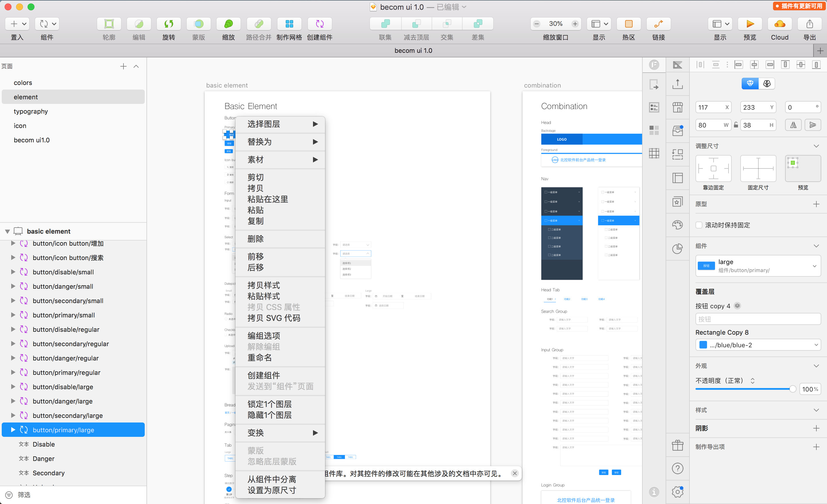The width and height of the screenshot is (827, 504).
Task: Click the 创建组件 (create symbol) toolbar icon
Action: tap(320, 24)
